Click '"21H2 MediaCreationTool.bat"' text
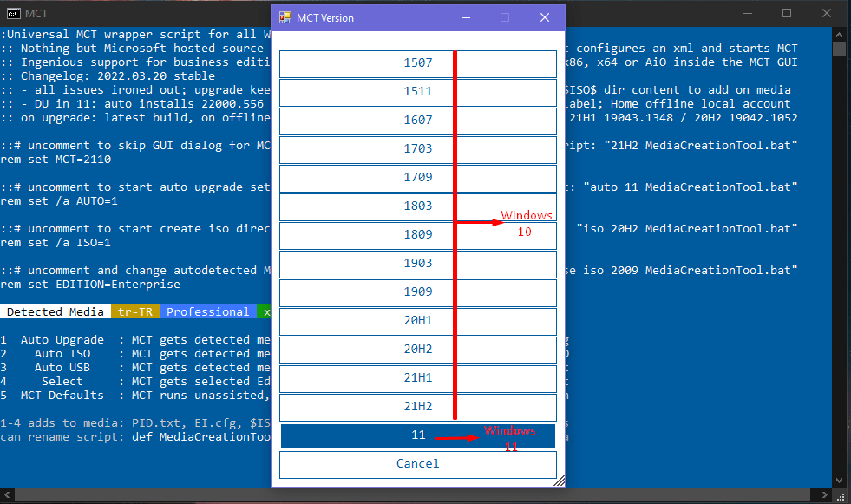Image resolution: width=851 pixels, height=504 pixels. (x=701, y=146)
